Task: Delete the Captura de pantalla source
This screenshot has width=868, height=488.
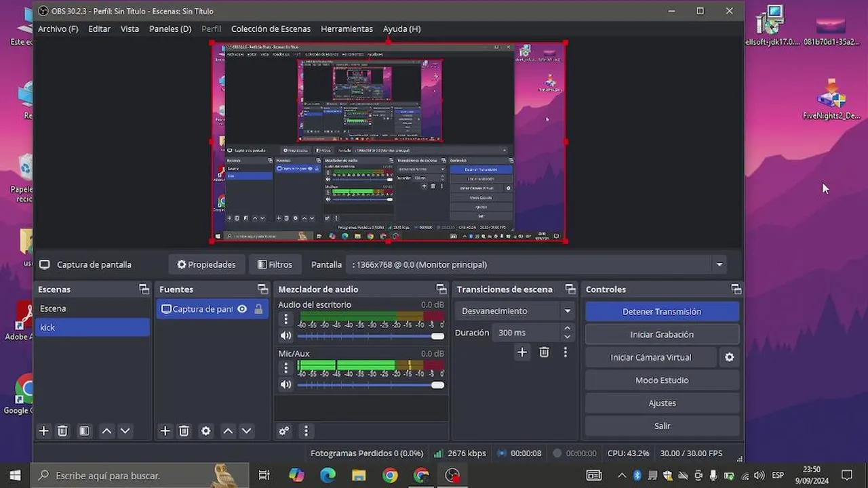Action: tap(184, 431)
